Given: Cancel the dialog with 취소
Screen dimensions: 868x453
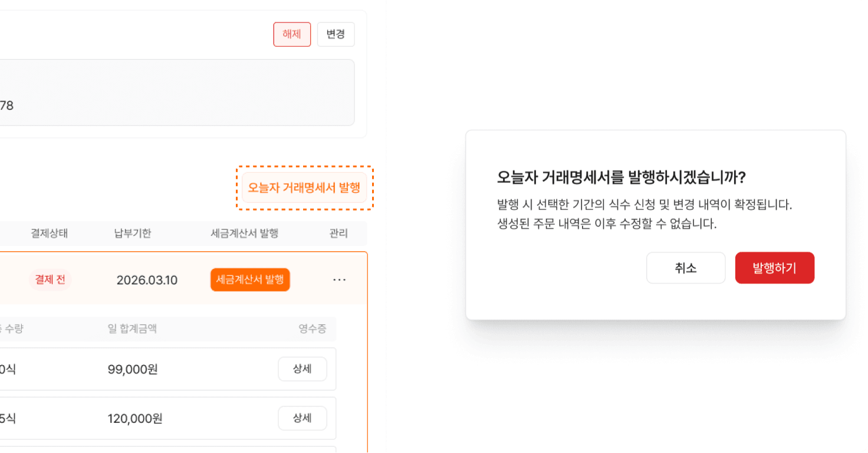Looking at the screenshot, I should pos(686,268).
